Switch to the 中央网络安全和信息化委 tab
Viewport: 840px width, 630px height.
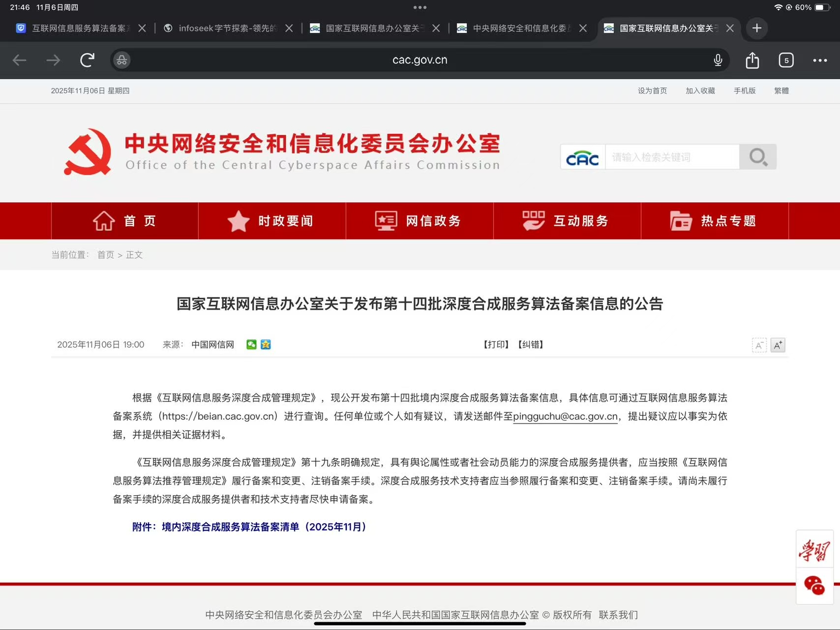pyautogui.click(x=515, y=28)
